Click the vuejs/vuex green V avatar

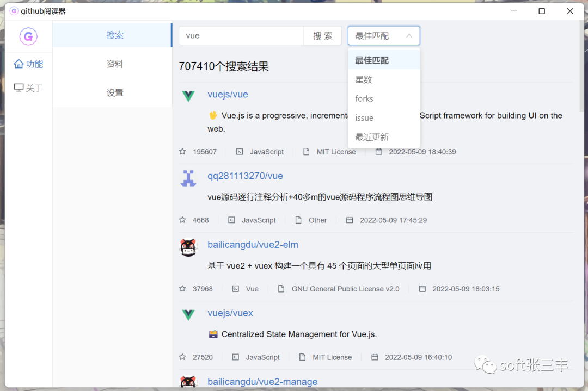pyautogui.click(x=188, y=315)
